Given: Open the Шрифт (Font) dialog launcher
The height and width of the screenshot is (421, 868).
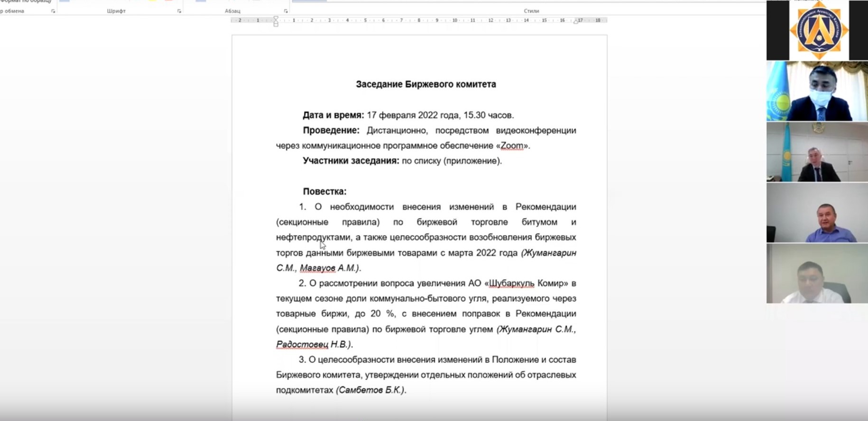Looking at the screenshot, I should [179, 11].
